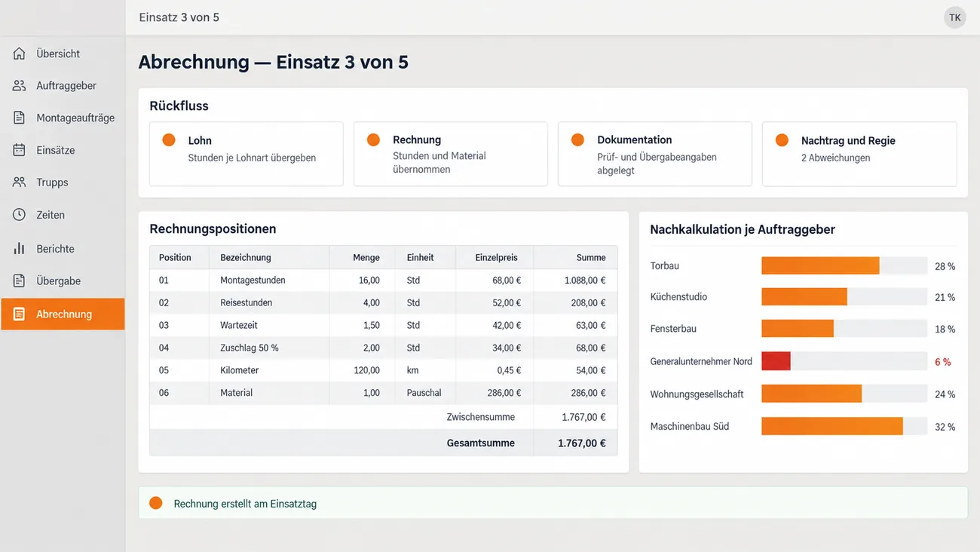Click the Übergabe document icon

(20, 281)
